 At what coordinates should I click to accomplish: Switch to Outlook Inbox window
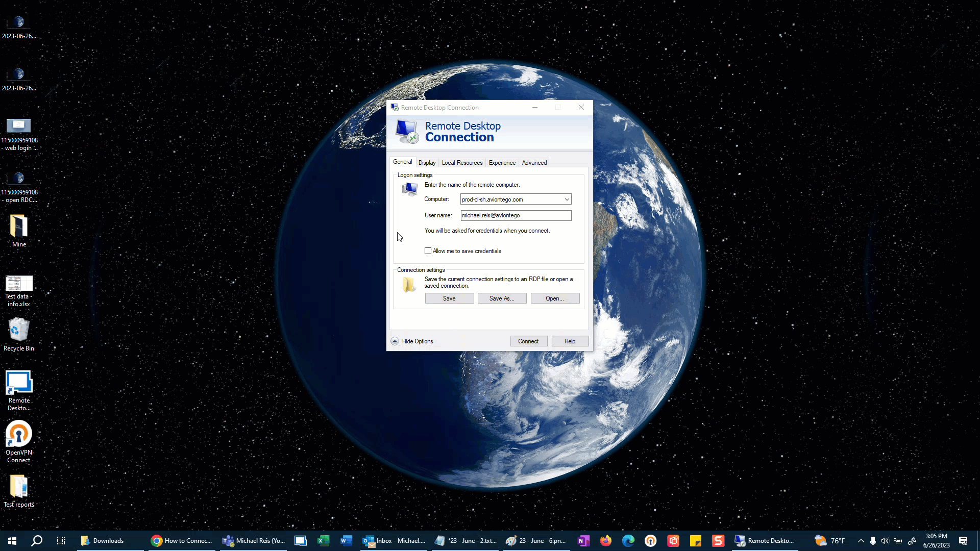tap(394, 541)
